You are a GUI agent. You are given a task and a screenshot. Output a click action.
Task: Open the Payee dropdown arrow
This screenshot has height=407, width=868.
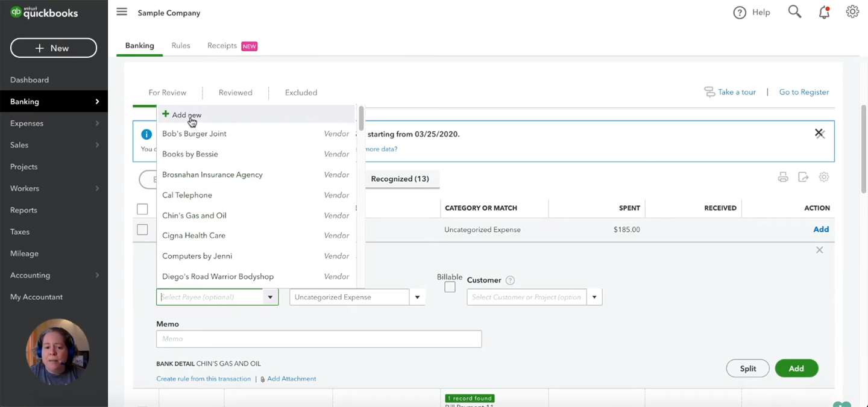click(x=270, y=297)
